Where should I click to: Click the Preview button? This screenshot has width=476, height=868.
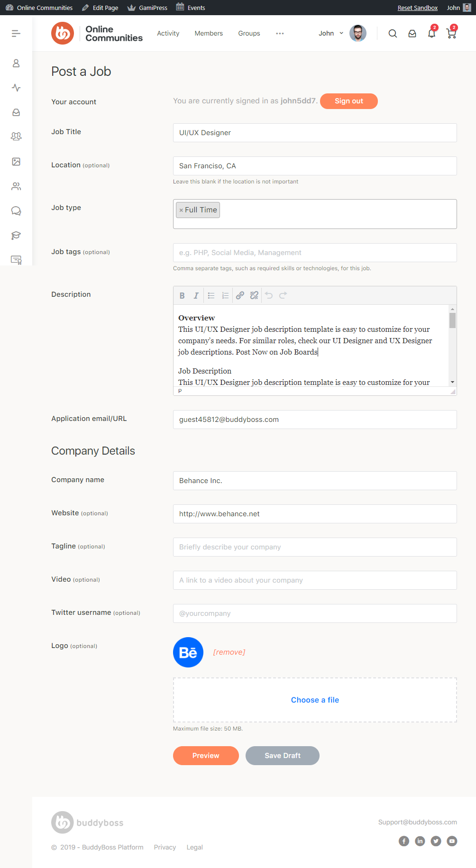tap(206, 756)
